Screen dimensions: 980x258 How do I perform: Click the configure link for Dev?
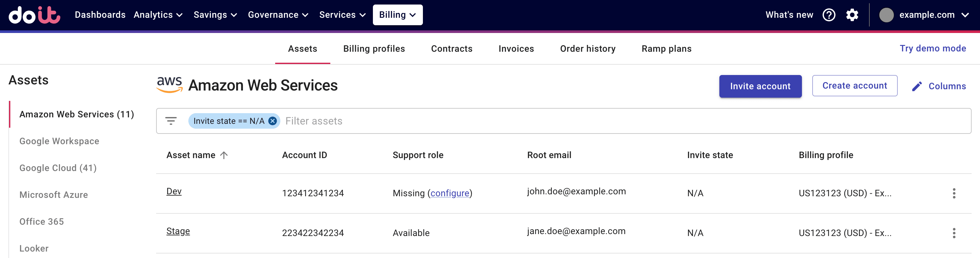pyautogui.click(x=450, y=193)
